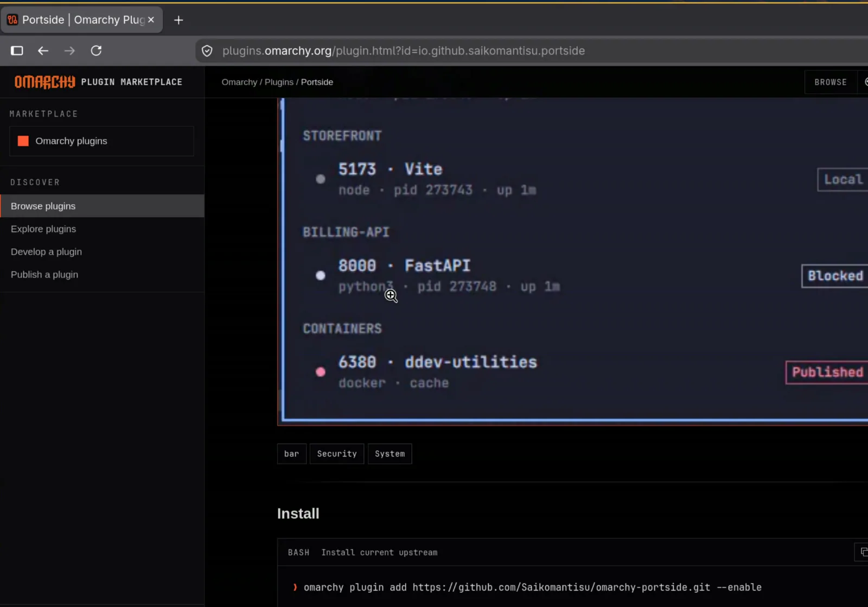
Task: Reload the page with the refresh icon
Action: [96, 50]
